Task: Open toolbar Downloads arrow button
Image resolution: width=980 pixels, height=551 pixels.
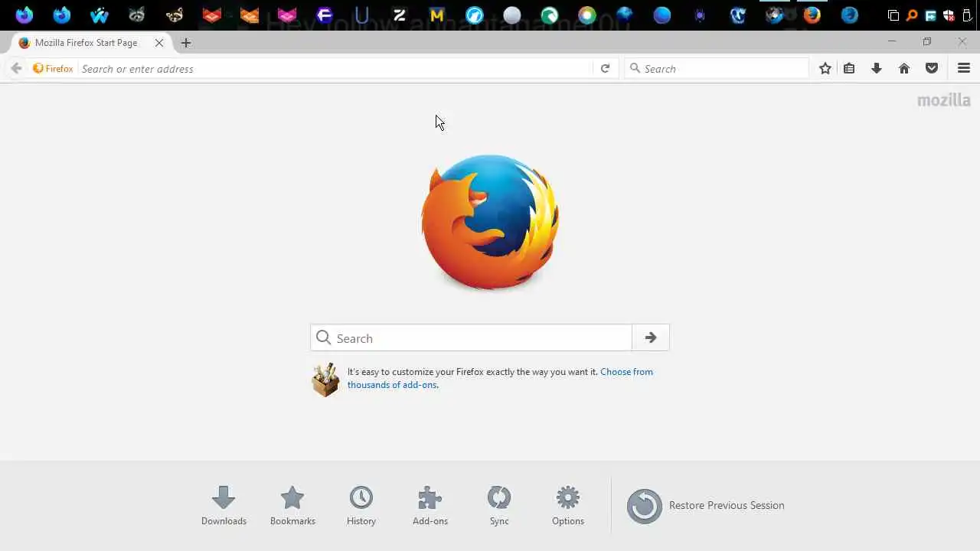Action: (x=877, y=68)
